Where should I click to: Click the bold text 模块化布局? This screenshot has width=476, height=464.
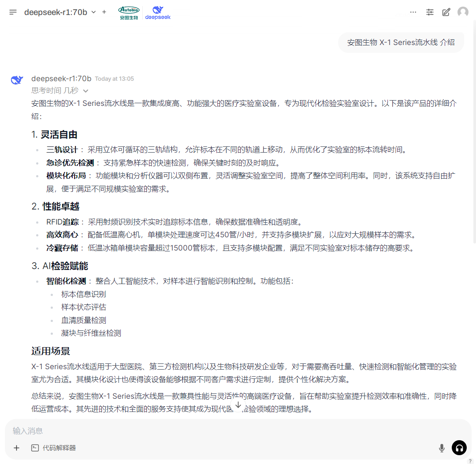66,176
